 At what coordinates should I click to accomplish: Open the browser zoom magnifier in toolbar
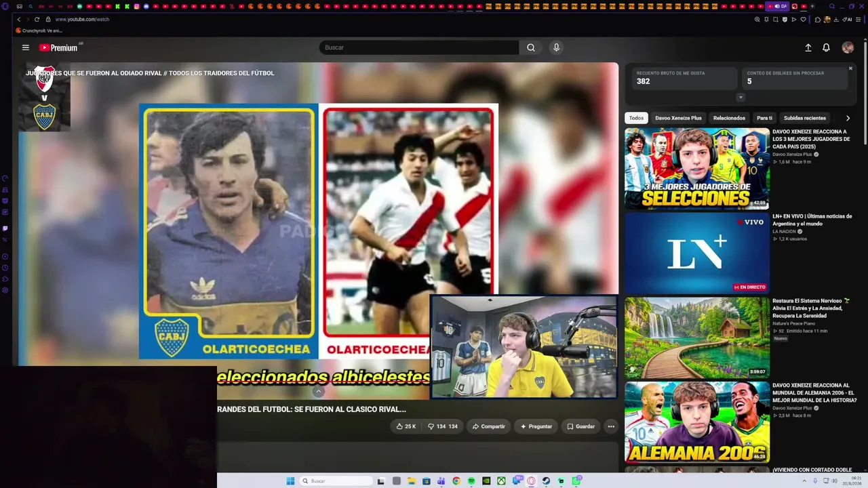(757, 20)
